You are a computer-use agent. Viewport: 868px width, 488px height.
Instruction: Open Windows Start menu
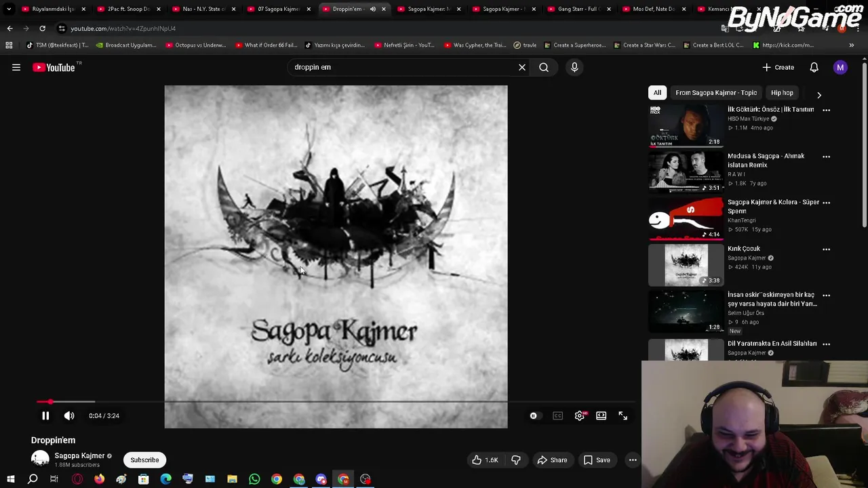point(10,479)
